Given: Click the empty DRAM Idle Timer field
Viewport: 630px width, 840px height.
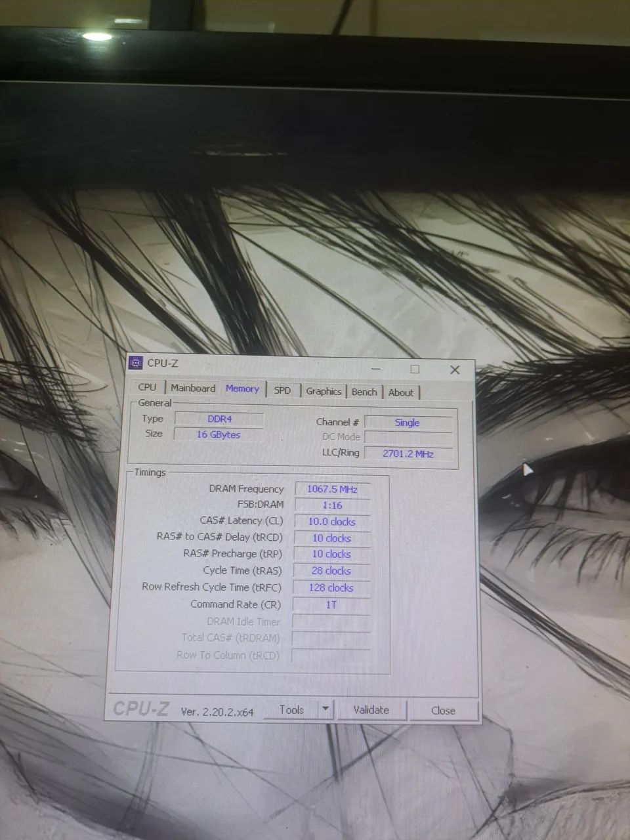Looking at the screenshot, I should click(x=331, y=621).
